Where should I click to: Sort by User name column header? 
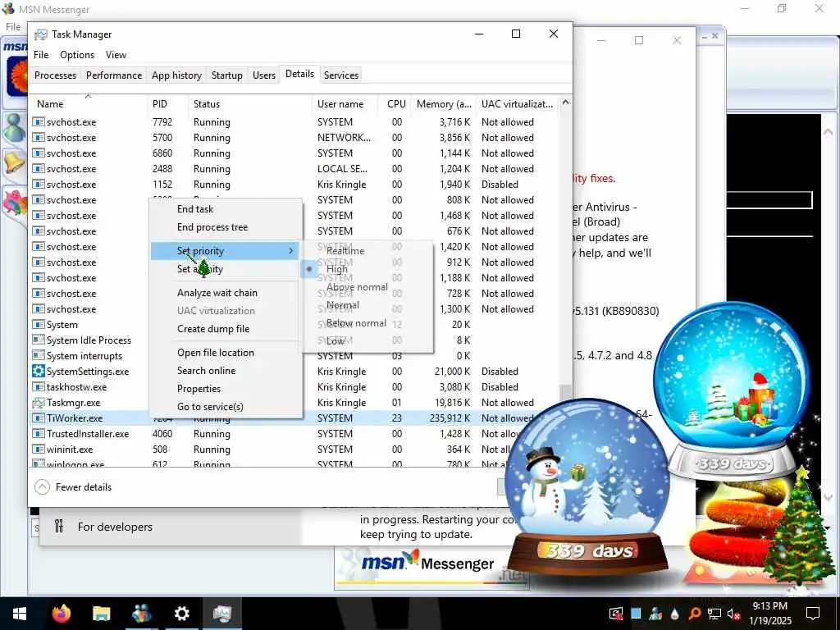(345, 104)
